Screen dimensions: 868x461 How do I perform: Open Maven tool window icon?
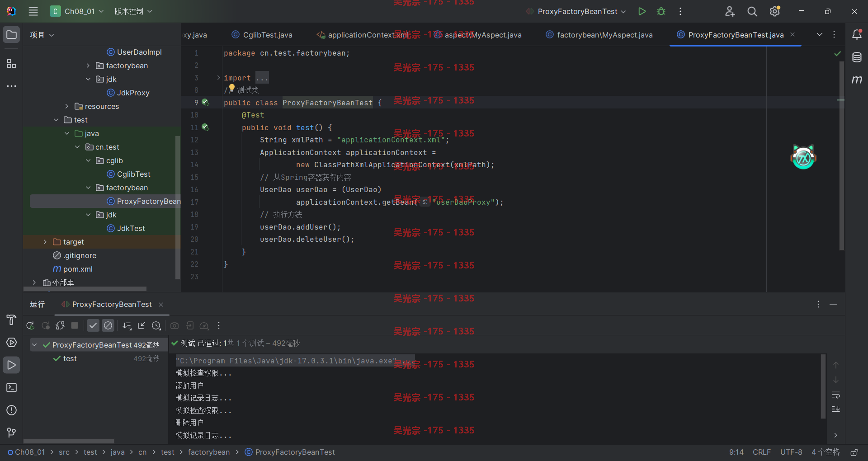pyautogui.click(x=857, y=80)
